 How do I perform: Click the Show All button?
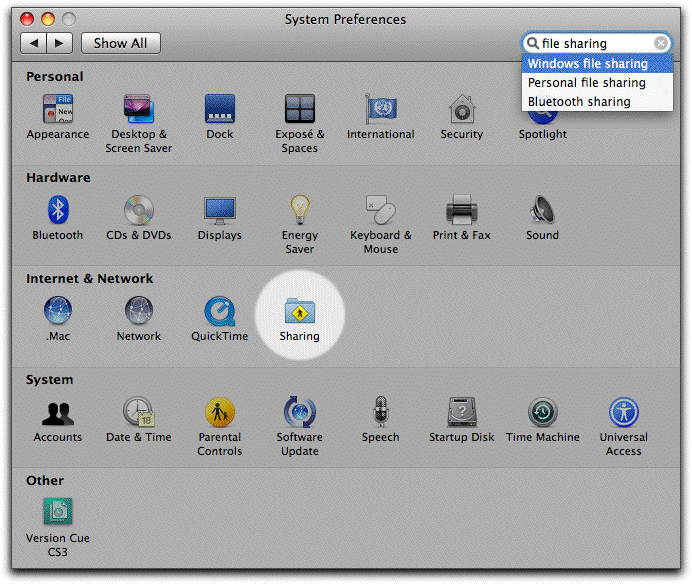[x=120, y=43]
